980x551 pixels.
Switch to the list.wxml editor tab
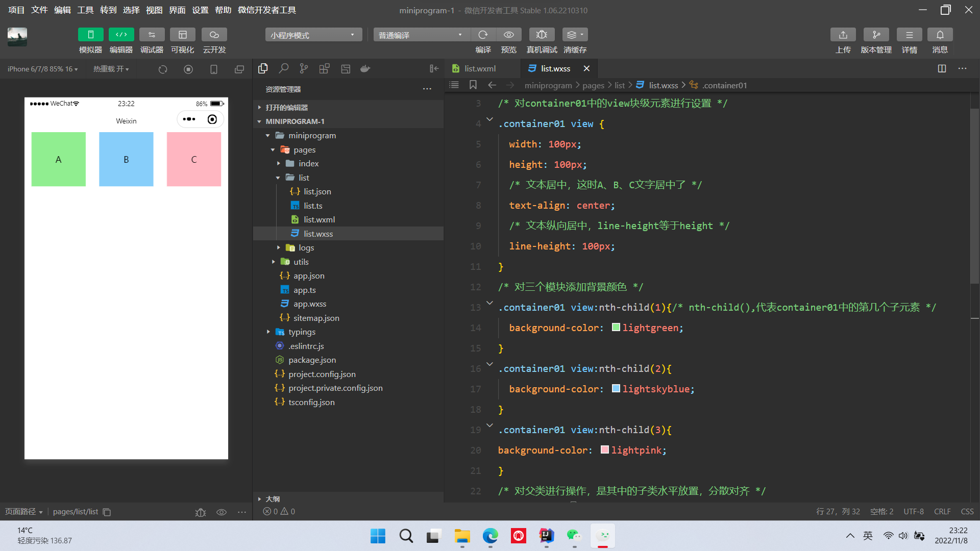(479, 68)
